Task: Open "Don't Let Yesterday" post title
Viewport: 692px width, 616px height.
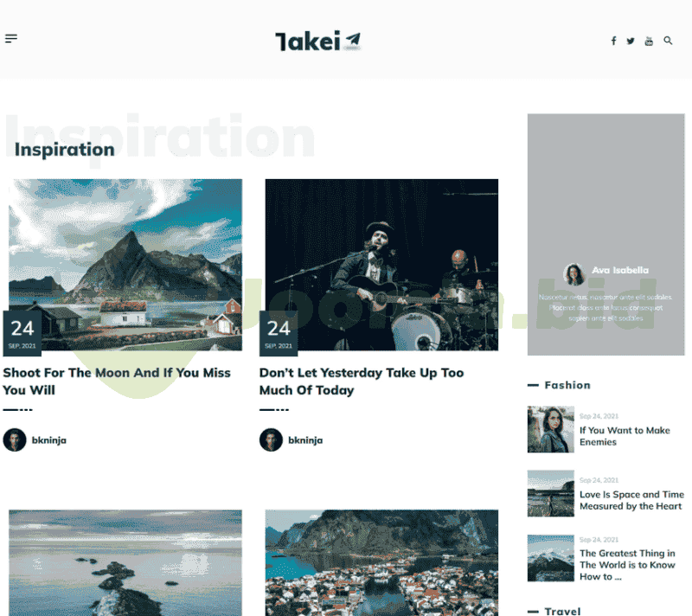Action: coord(362,382)
